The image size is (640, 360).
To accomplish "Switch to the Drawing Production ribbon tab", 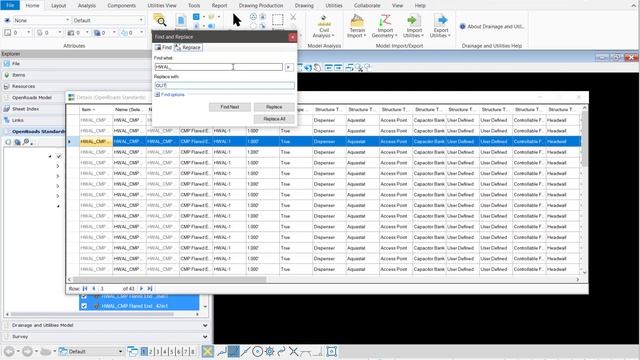I will tap(261, 6).
